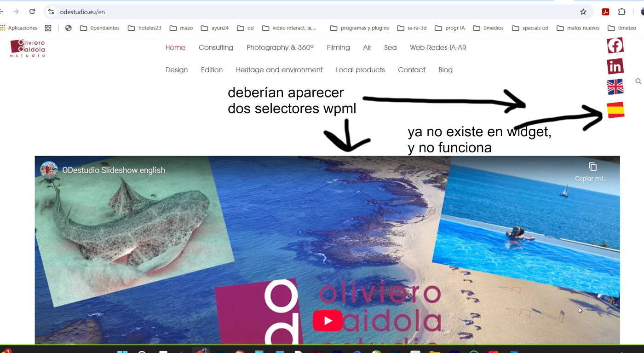644x353 pixels.
Task: Open the Web-Redes-IA-AR menu item
Action: (x=438, y=47)
